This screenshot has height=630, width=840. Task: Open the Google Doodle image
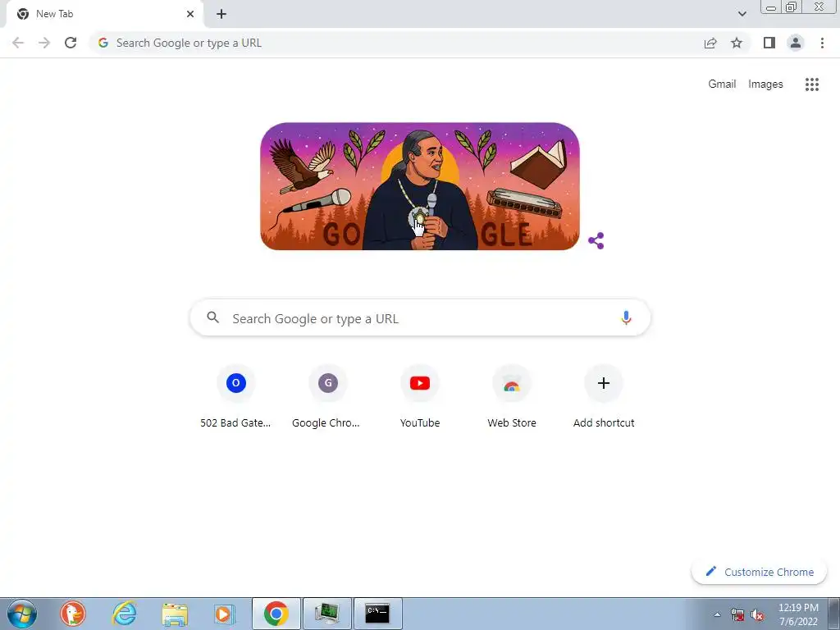(419, 186)
